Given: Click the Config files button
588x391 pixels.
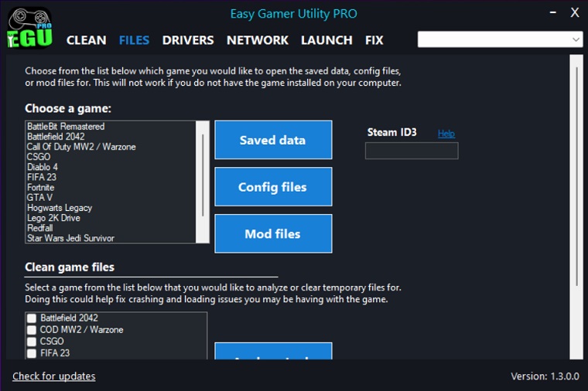Looking at the screenshot, I should point(273,186).
